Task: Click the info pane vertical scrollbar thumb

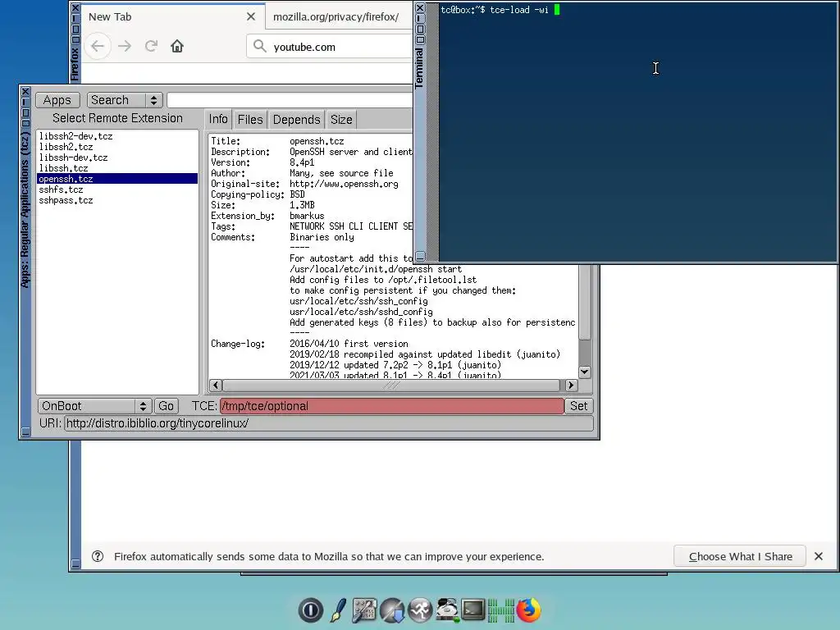Action: (585, 304)
